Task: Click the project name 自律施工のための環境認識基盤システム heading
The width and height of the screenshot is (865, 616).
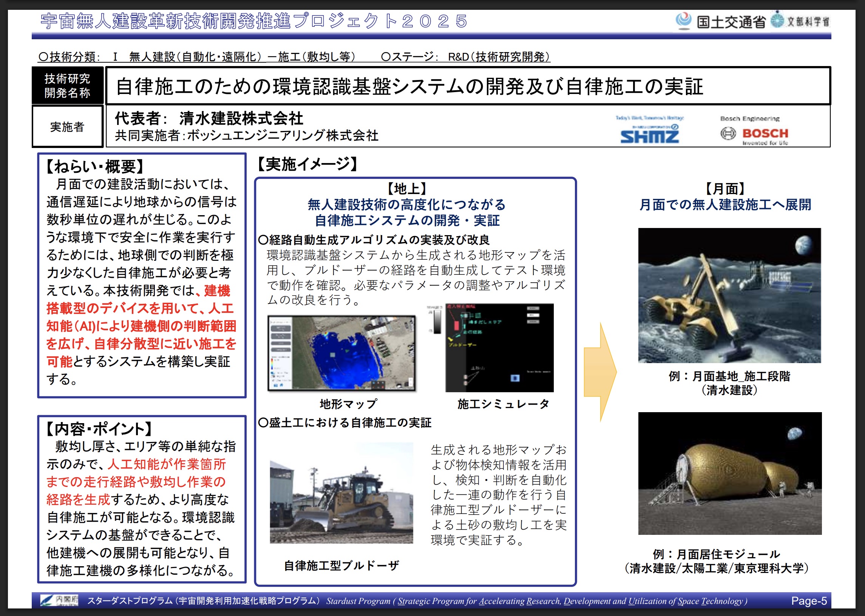Action: (409, 86)
